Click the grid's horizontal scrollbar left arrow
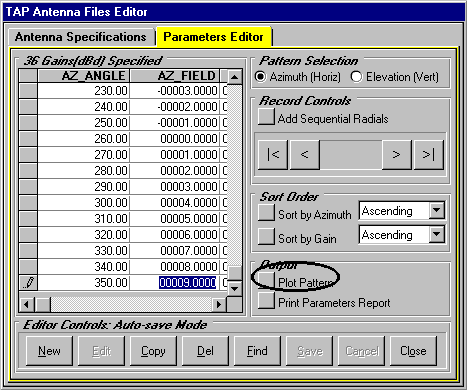 tap(27, 304)
